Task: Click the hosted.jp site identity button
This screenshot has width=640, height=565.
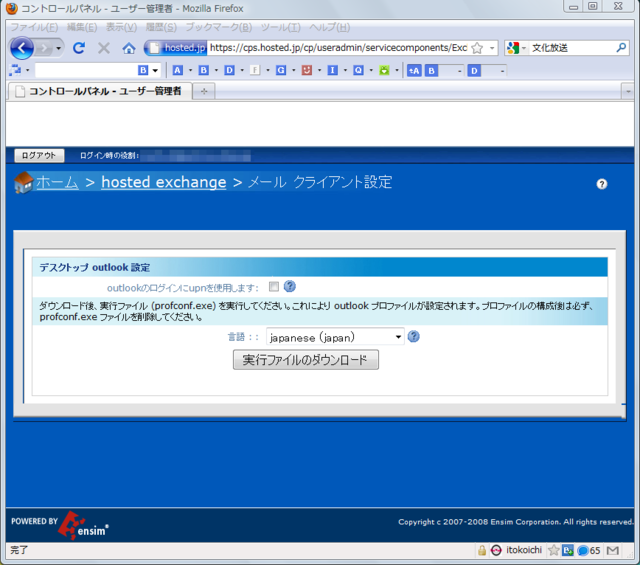Action: point(177,48)
